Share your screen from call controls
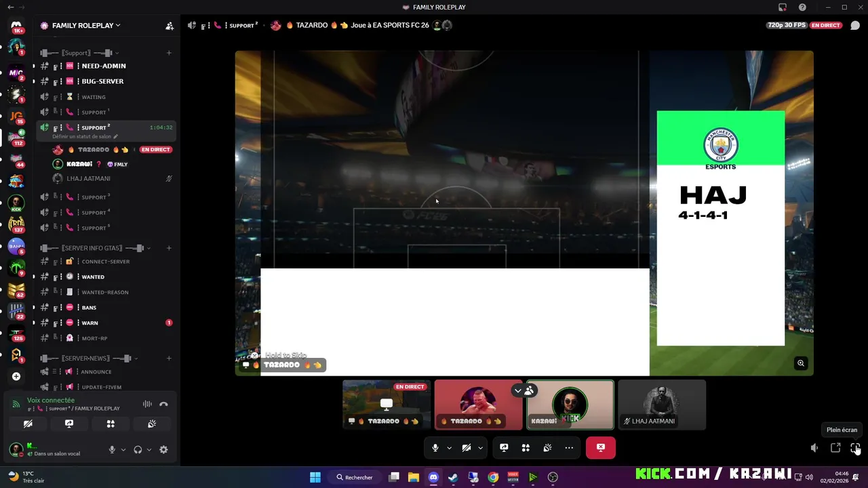The width and height of the screenshot is (868, 488). click(x=504, y=448)
